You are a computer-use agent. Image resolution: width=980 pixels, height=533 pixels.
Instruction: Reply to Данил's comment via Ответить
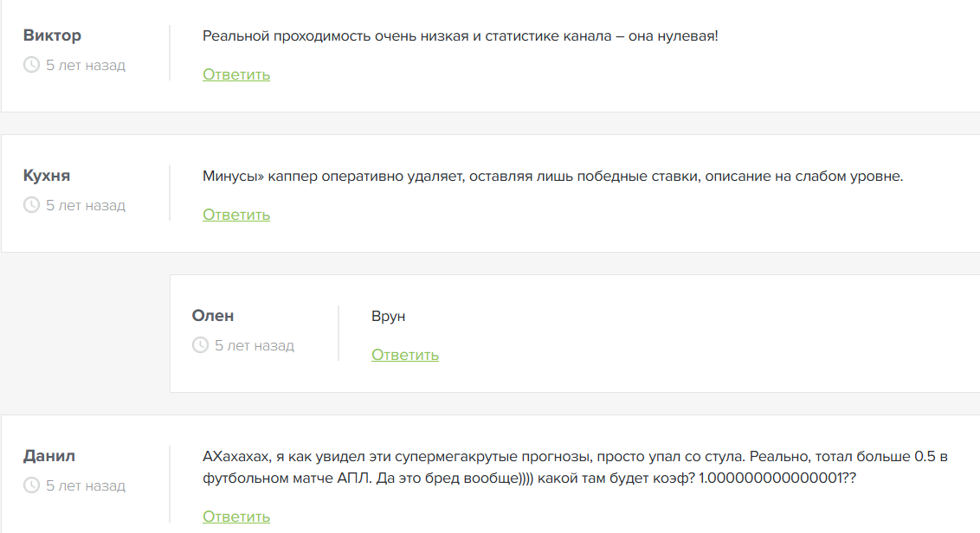pyautogui.click(x=236, y=517)
